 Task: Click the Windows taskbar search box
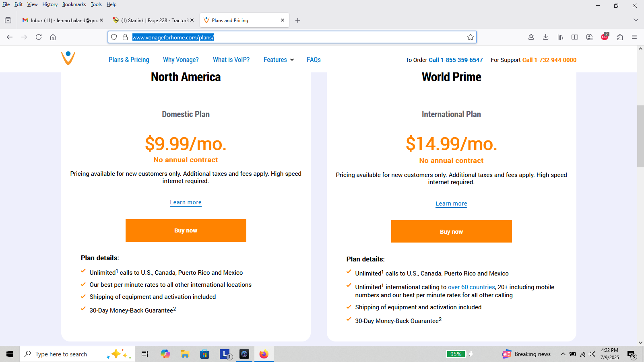pyautogui.click(x=77, y=354)
